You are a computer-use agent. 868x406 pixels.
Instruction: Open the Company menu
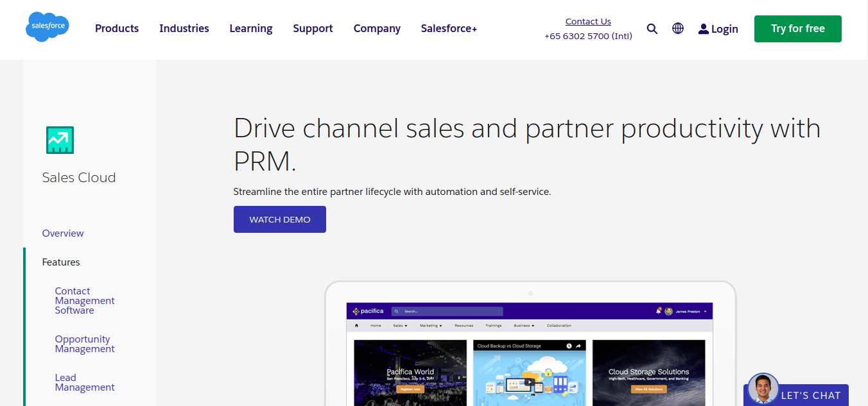(x=377, y=28)
